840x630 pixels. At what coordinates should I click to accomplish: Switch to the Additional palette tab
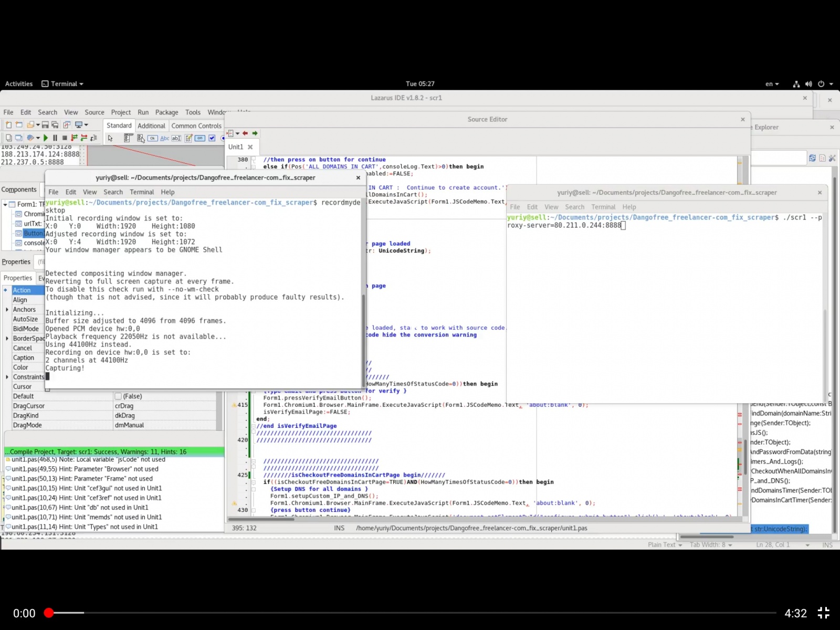[151, 126]
